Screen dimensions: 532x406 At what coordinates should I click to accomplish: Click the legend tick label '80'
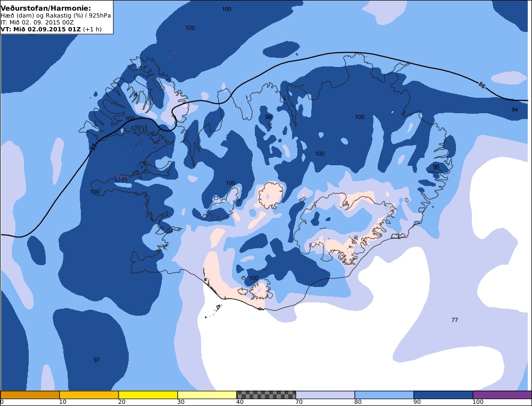point(358,402)
